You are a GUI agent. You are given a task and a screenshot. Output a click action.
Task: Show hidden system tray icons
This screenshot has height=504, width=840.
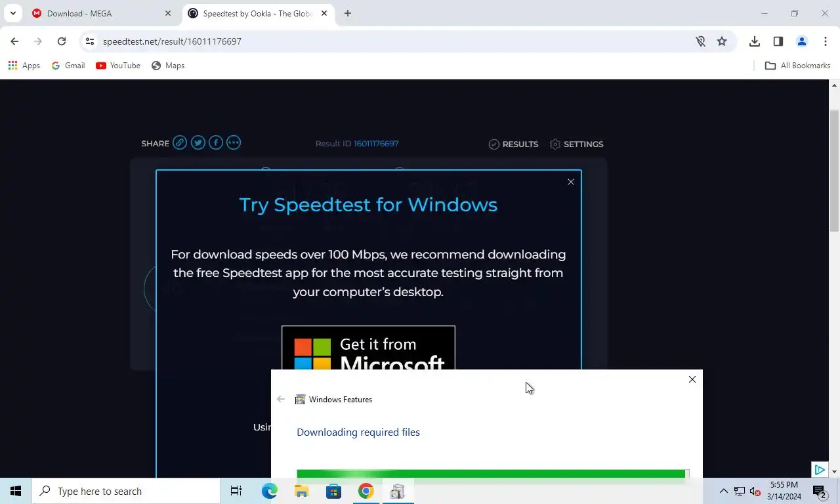724,491
